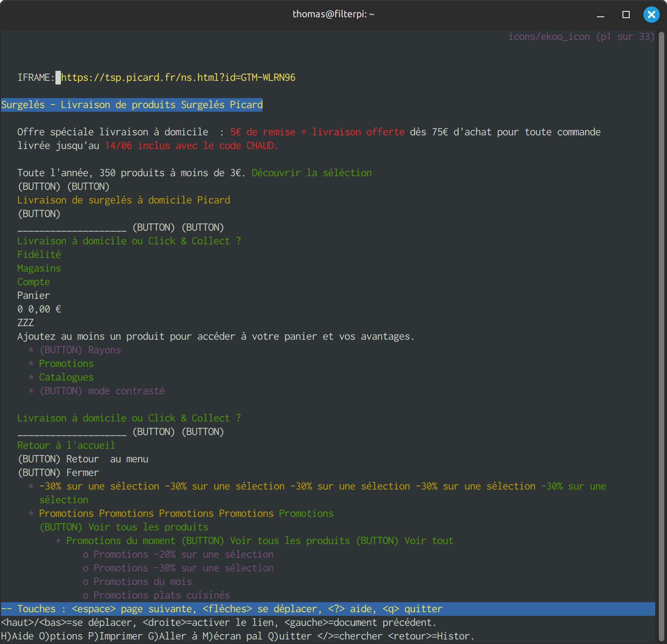Open 'Promotions -20% sur une sélection' link
The width and height of the screenshot is (667, 644).
point(184,555)
